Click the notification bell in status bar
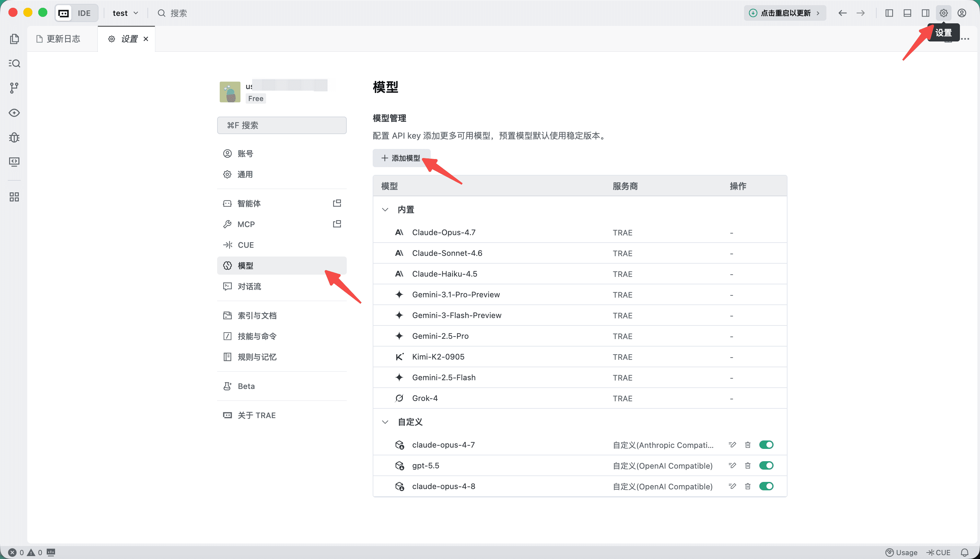The height and width of the screenshot is (559, 980). 965,553
